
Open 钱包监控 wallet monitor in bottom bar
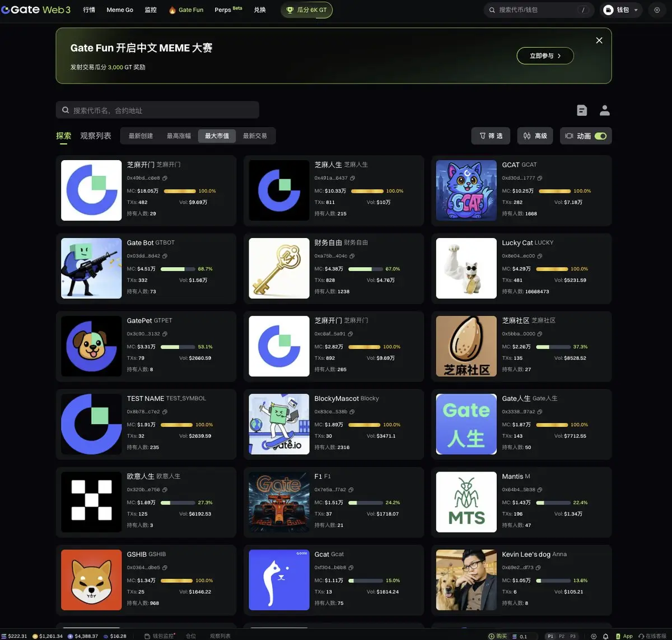click(x=160, y=636)
